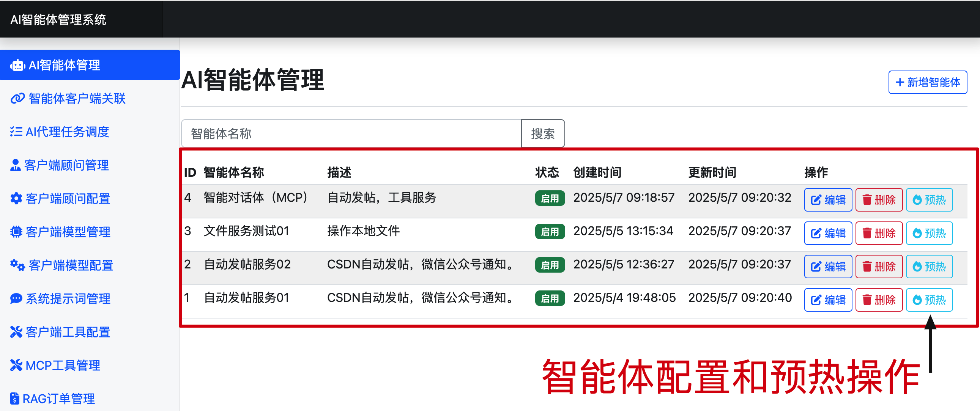Click the gear icon beside 客户端顾问配置
This screenshot has height=411, width=980.
tap(16, 199)
